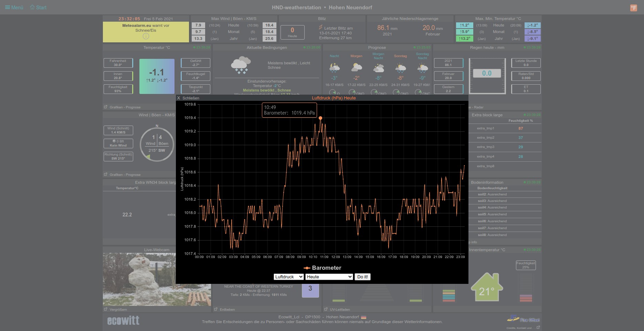644x331 pixels.
Task: Click the Fahrenheit 30.0° box
Action: (118, 63)
